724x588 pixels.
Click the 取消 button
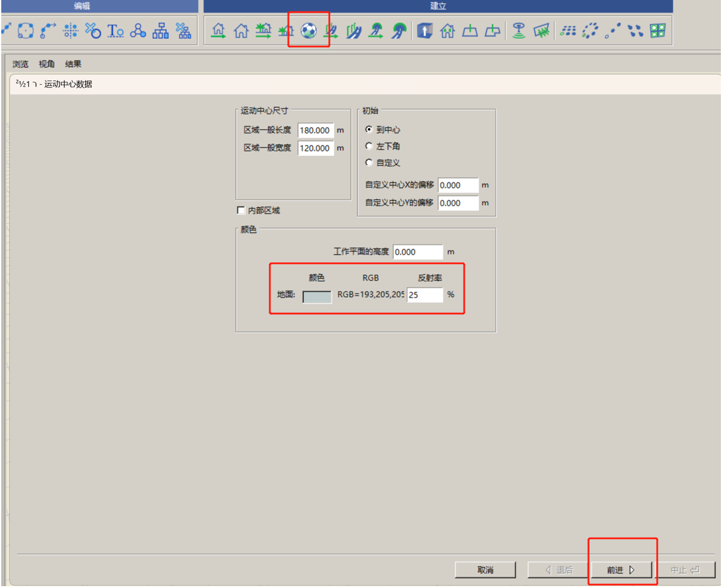point(485,570)
